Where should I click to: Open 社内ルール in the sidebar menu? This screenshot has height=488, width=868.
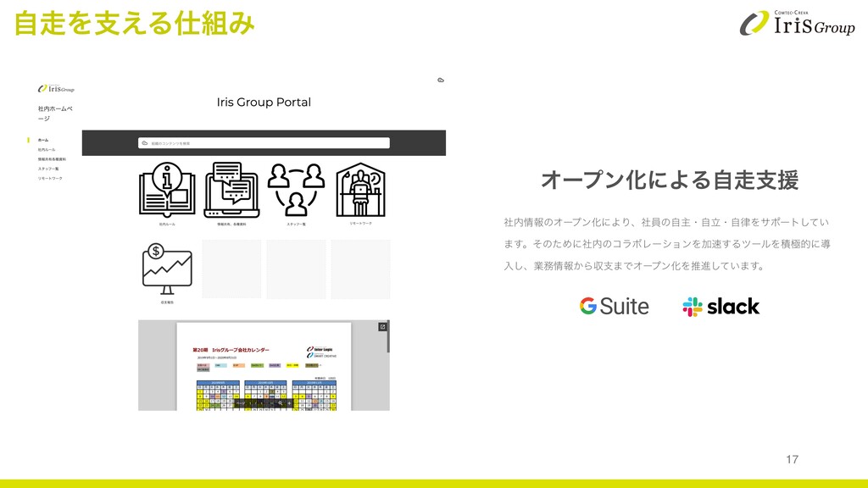pos(47,149)
